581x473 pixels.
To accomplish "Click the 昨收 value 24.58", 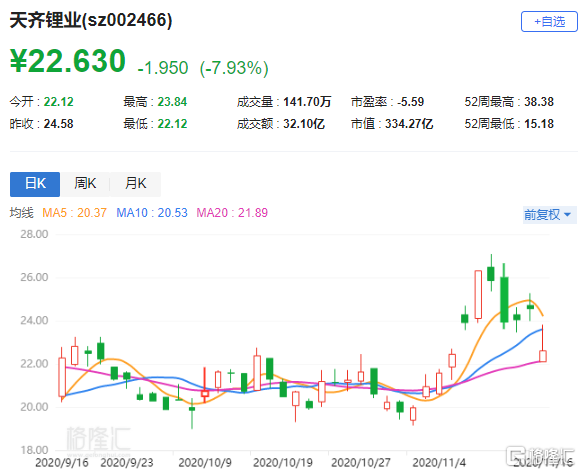I will pyautogui.click(x=59, y=124).
